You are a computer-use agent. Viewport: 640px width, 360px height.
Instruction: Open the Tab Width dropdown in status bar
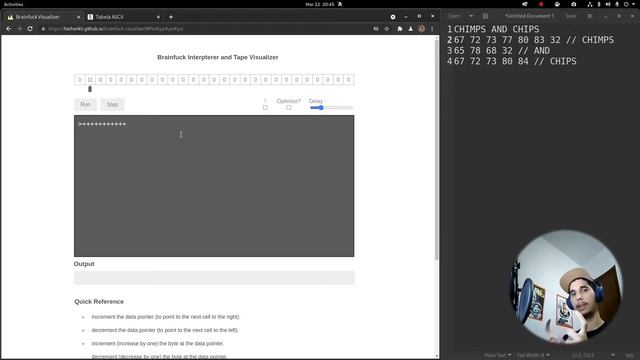coord(533,355)
